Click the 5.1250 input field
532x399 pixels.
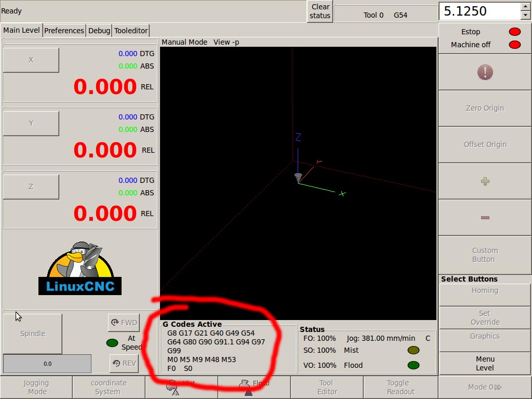[x=480, y=11]
